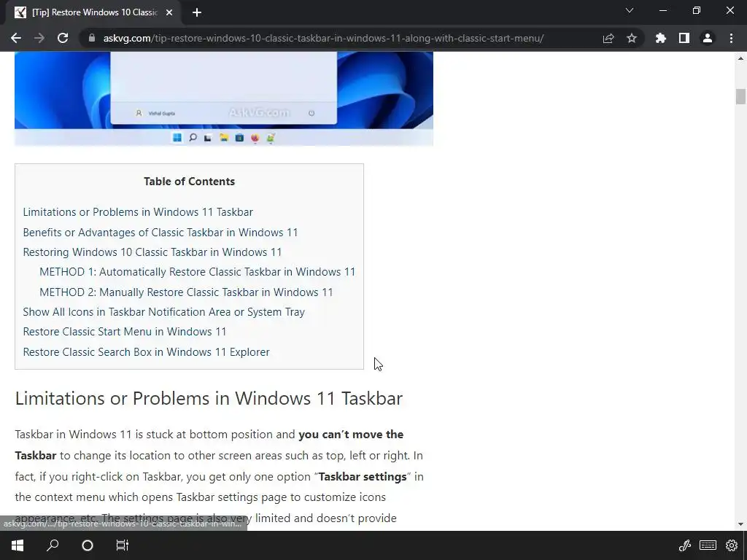Open the settings gear in system tray

(731, 545)
